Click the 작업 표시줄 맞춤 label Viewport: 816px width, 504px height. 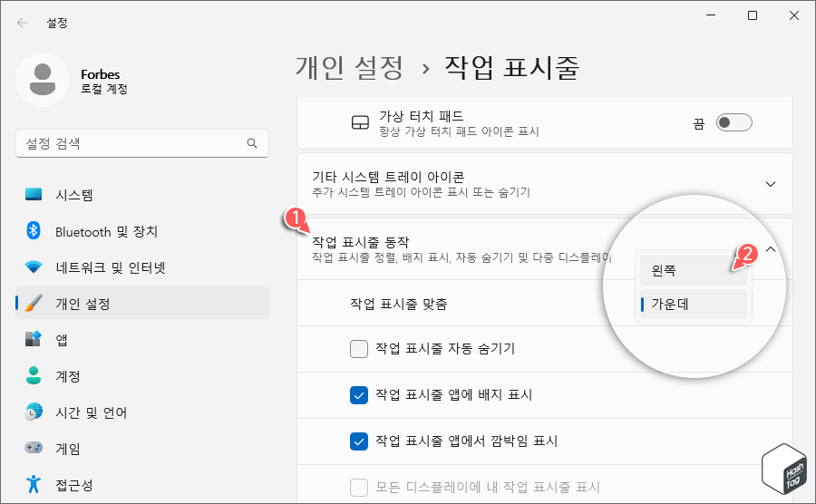coord(399,304)
